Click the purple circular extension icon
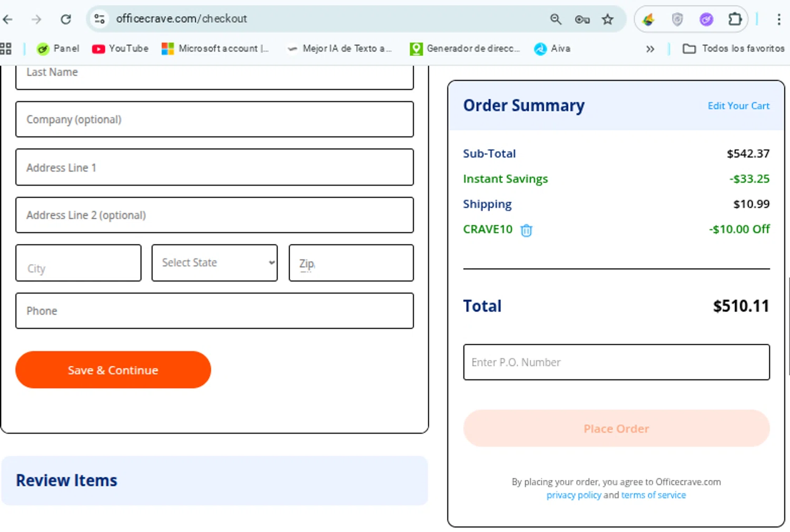790x532 pixels. tap(706, 19)
